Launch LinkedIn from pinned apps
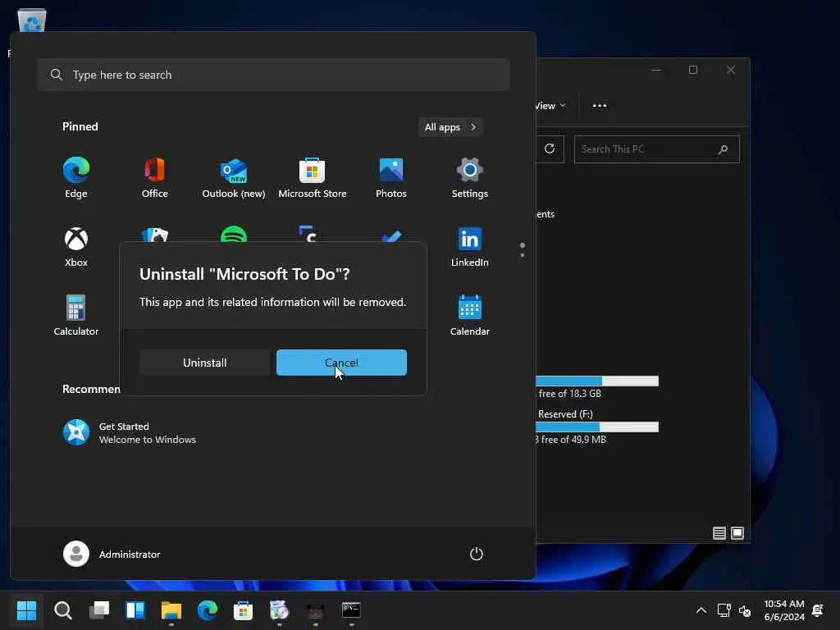 469,246
